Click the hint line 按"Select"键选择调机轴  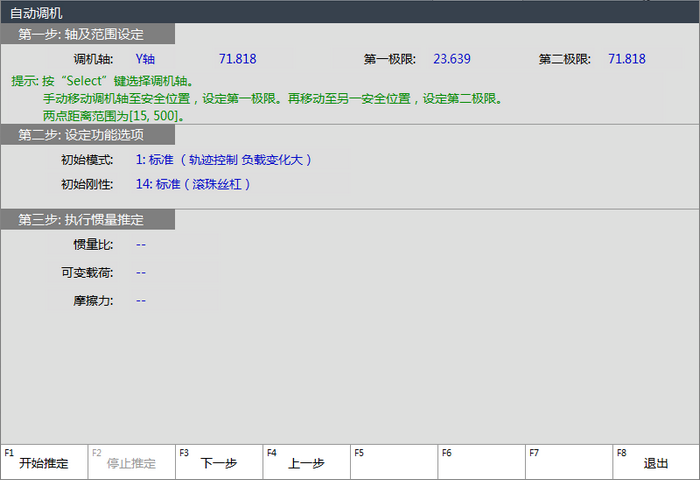coord(102,81)
